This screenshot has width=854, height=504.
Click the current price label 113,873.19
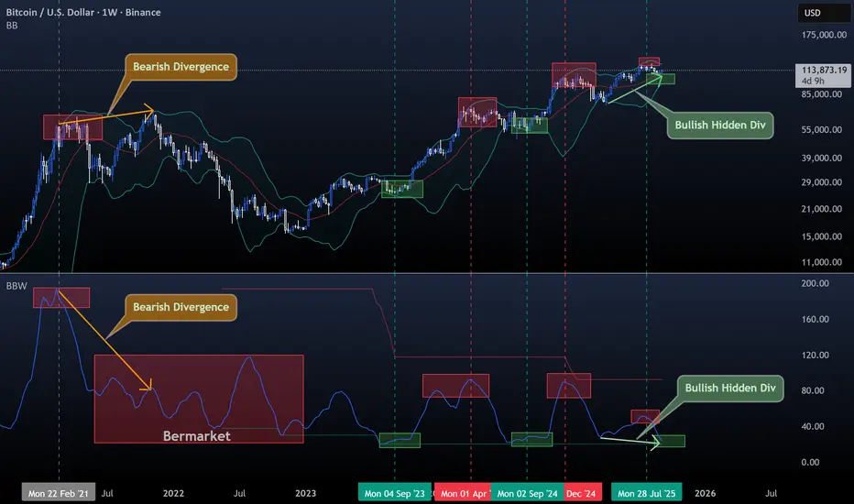click(824, 71)
